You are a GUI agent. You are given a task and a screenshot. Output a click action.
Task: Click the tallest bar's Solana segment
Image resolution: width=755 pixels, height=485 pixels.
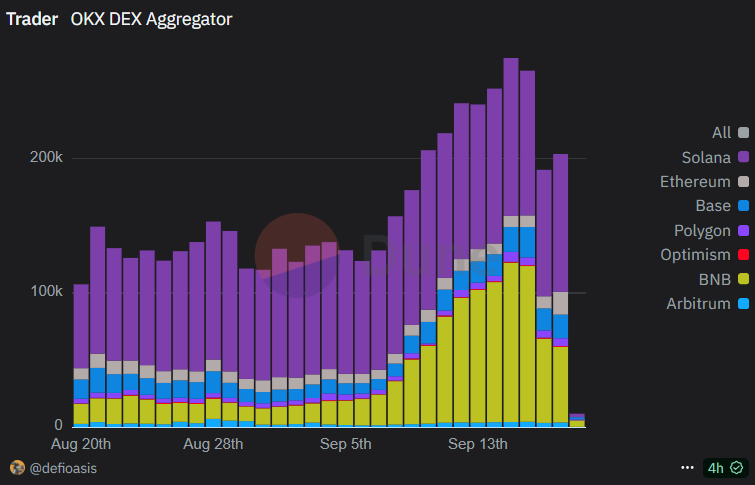[x=511, y=137]
